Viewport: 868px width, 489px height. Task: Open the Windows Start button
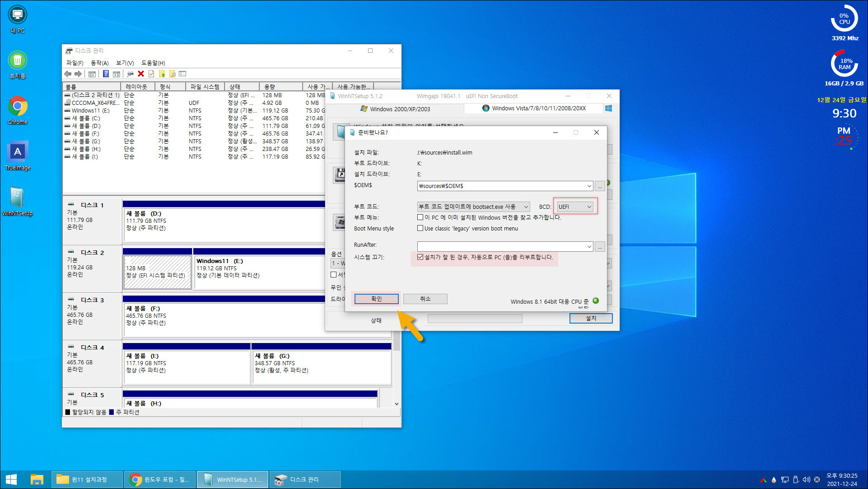click(x=11, y=480)
